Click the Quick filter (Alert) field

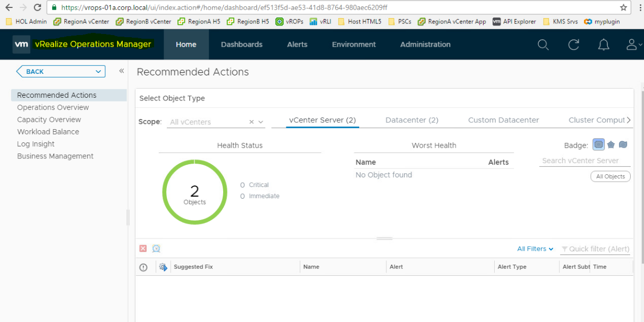(595, 249)
